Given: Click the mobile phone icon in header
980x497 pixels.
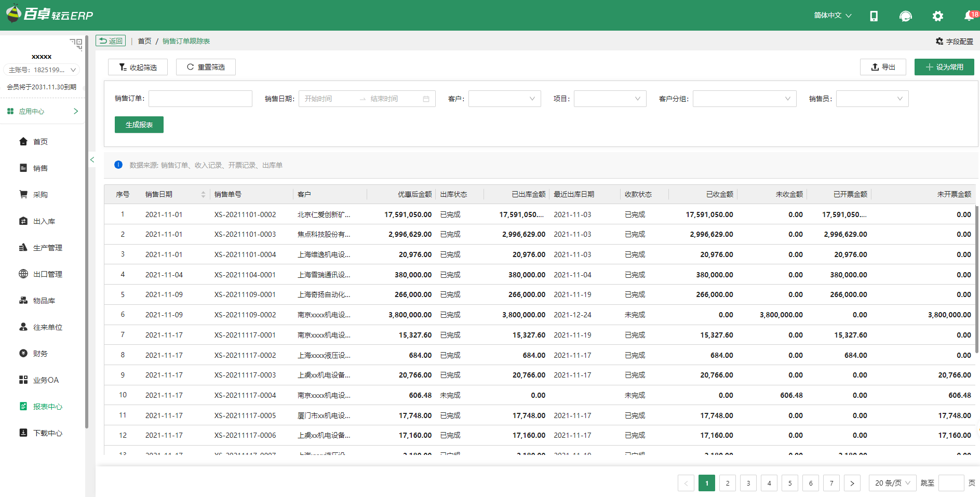Looking at the screenshot, I should tap(874, 16).
